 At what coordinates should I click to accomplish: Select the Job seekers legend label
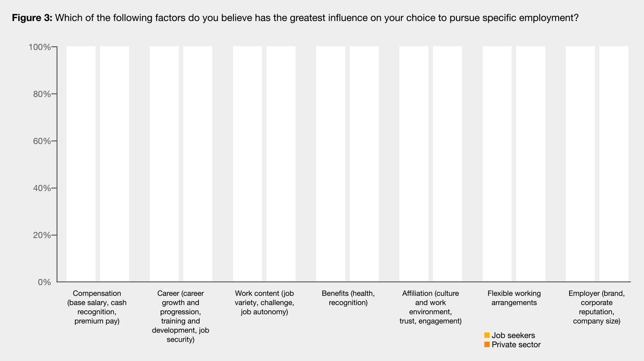click(513, 335)
